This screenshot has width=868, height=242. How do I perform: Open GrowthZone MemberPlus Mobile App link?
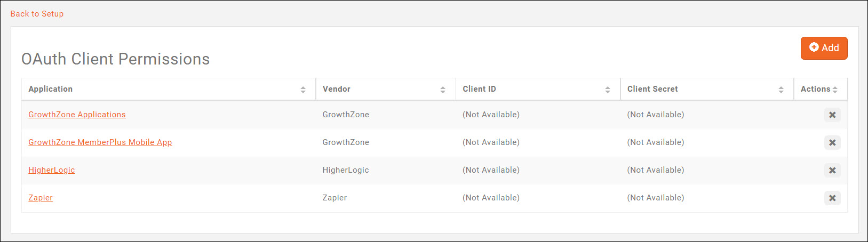pos(100,142)
